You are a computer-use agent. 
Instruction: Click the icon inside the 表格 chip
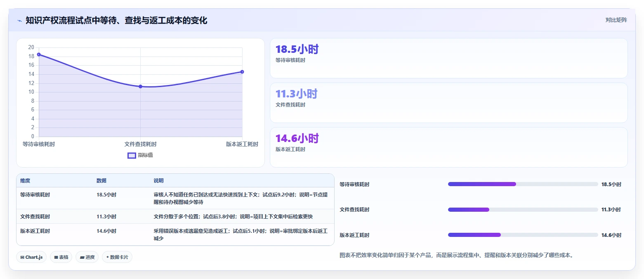56,257
